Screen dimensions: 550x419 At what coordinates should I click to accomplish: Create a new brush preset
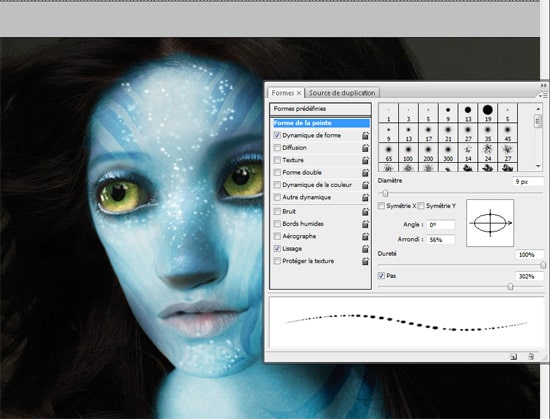point(514,357)
